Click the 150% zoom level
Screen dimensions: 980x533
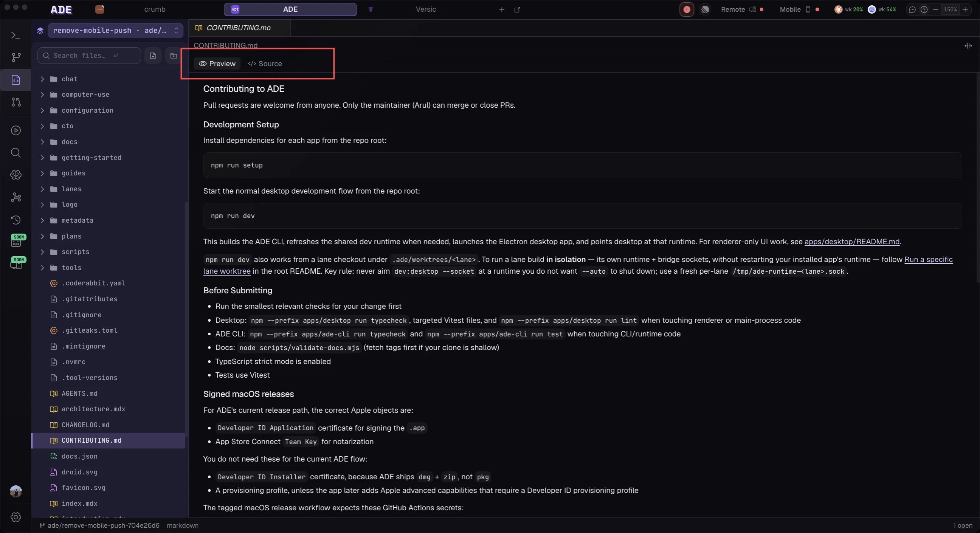tap(951, 9)
